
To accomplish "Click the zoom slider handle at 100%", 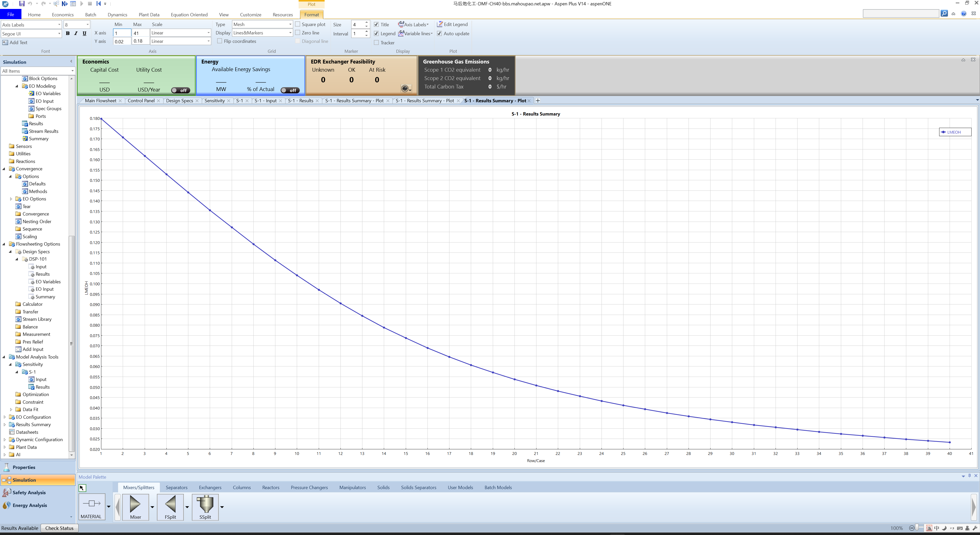I will 917,528.
